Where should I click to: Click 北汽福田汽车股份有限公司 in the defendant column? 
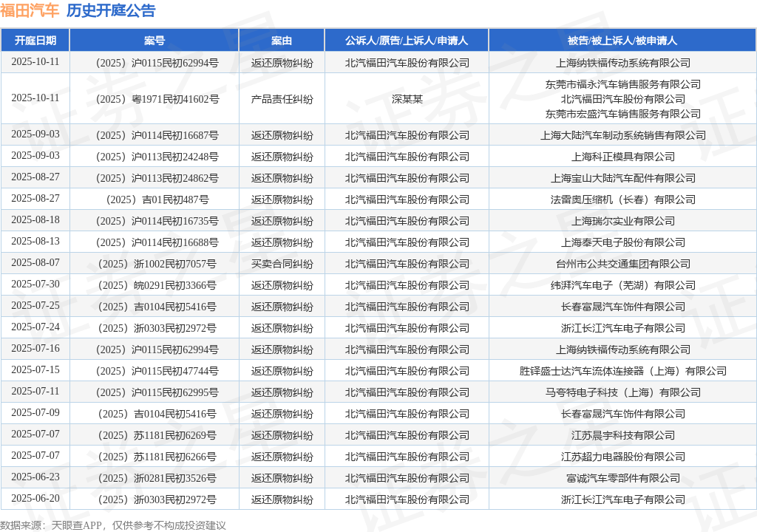click(x=622, y=99)
